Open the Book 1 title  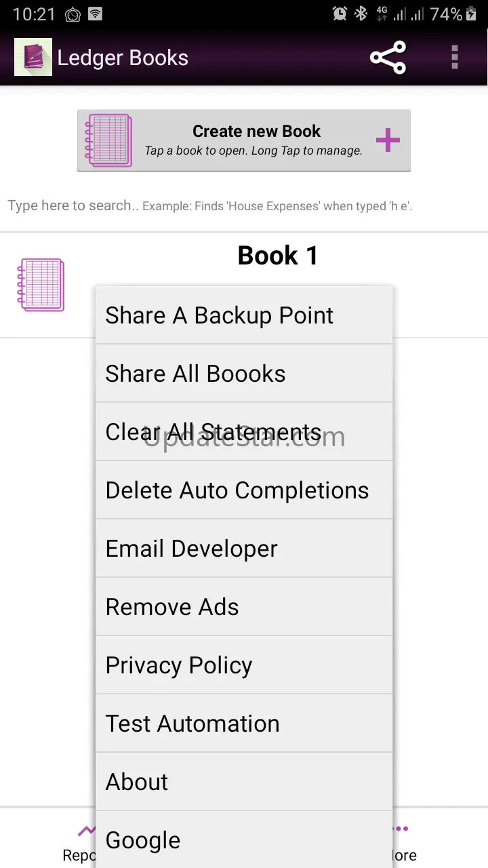277,256
